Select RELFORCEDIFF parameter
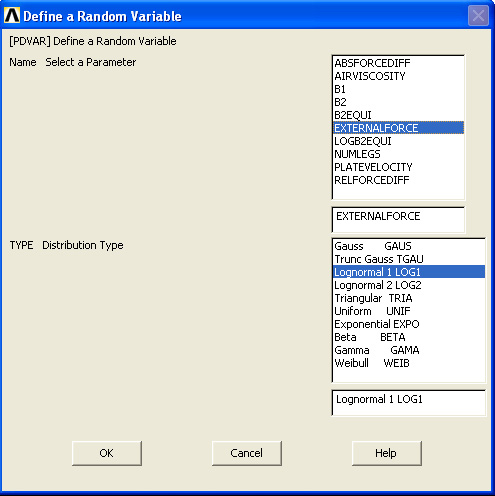Viewport: 495px width, 496px height. click(x=398, y=180)
